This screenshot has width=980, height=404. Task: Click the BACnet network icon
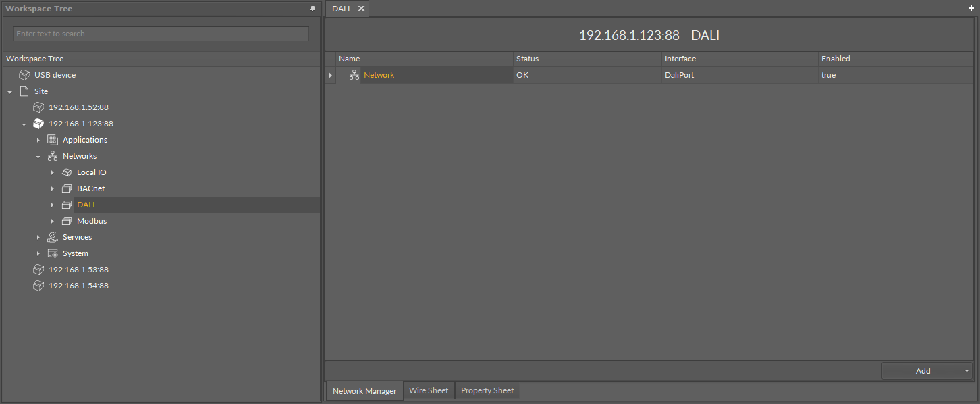tap(67, 188)
